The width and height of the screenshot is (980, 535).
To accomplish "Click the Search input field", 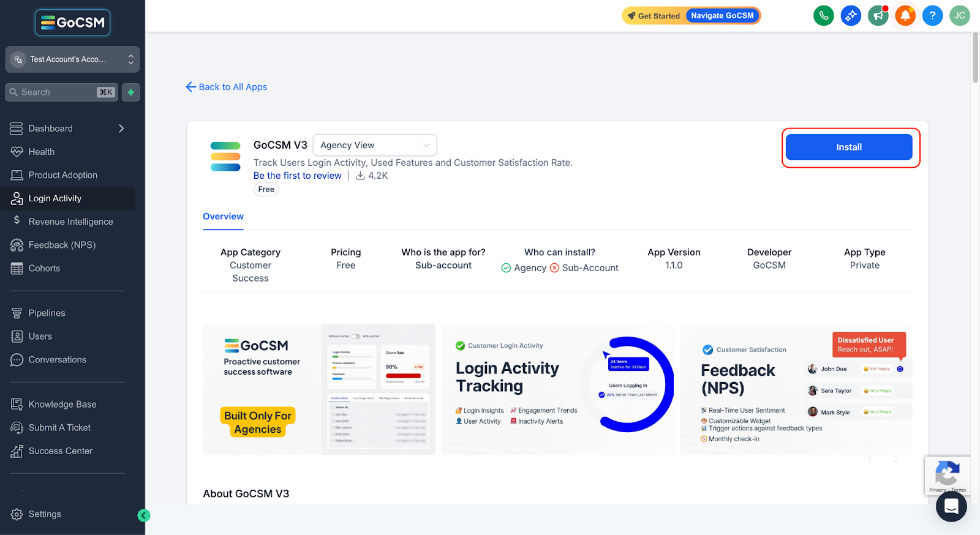I will pos(61,92).
